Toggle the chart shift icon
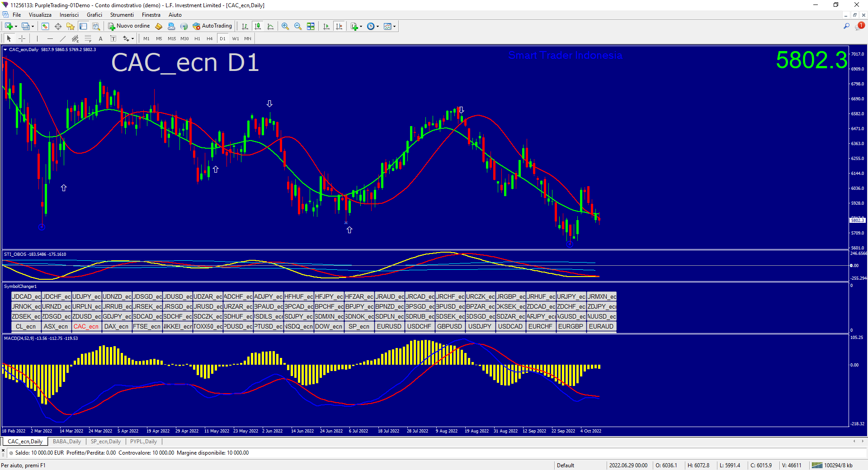 pos(339,26)
